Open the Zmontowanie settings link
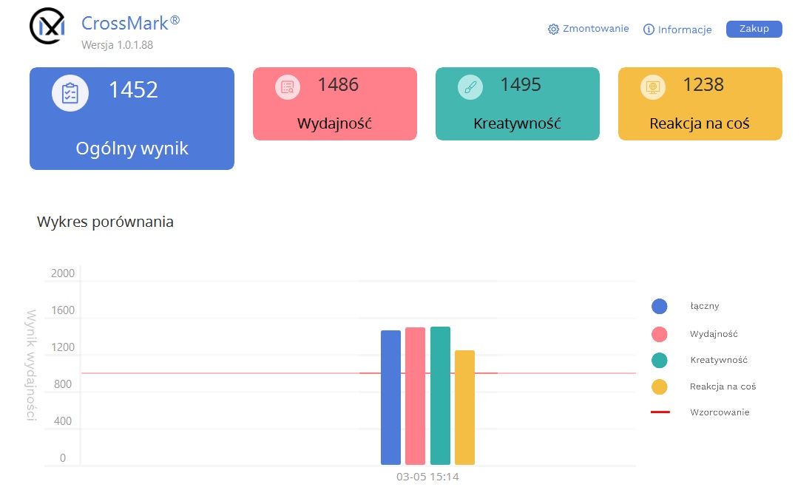812x504 pixels. pos(595,29)
